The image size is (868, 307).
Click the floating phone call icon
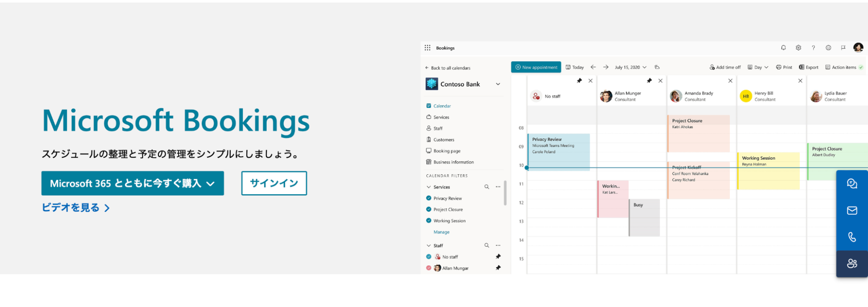coord(852,237)
